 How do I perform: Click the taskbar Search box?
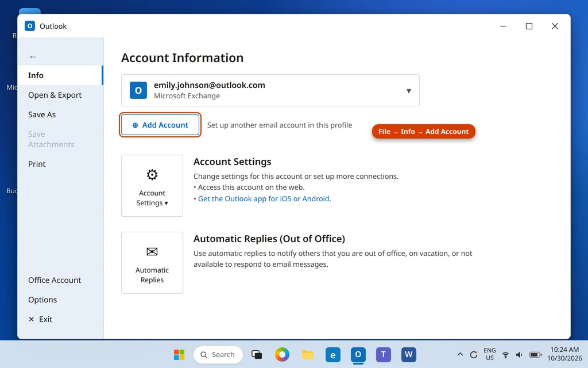[x=218, y=355]
